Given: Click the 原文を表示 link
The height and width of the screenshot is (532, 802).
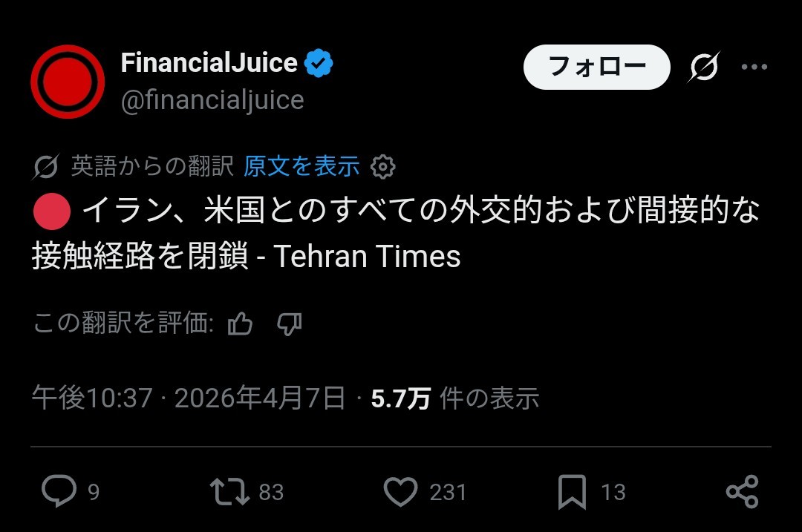Looking at the screenshot, I should [301, 167].
